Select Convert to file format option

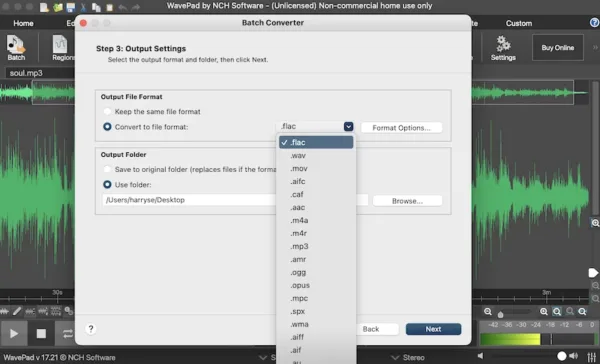[x=108, y=127]
